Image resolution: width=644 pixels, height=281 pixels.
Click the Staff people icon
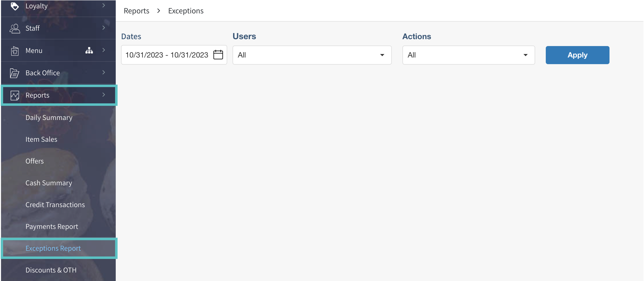click(x=15, y=28)
